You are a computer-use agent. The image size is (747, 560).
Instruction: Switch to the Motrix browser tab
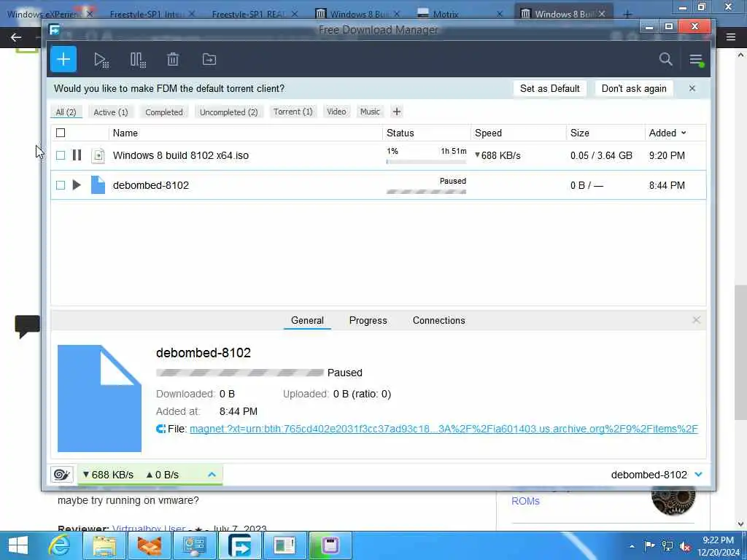pos(460,15)
